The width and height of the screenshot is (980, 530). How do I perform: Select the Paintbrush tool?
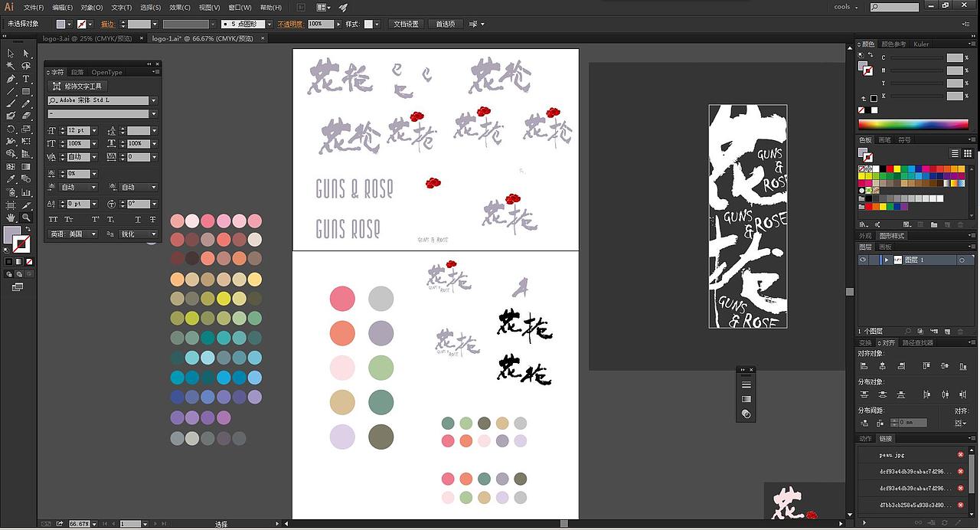(11, 103)
